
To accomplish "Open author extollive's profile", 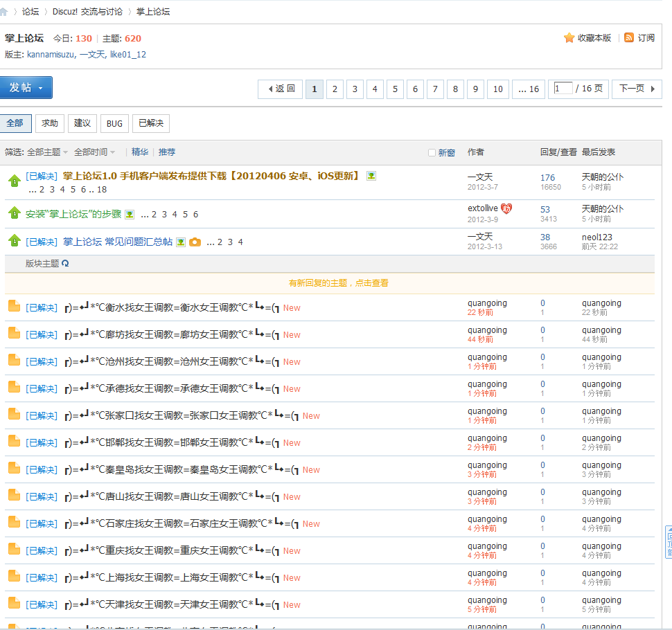I will pyautogui.click(x=483, y=208).
